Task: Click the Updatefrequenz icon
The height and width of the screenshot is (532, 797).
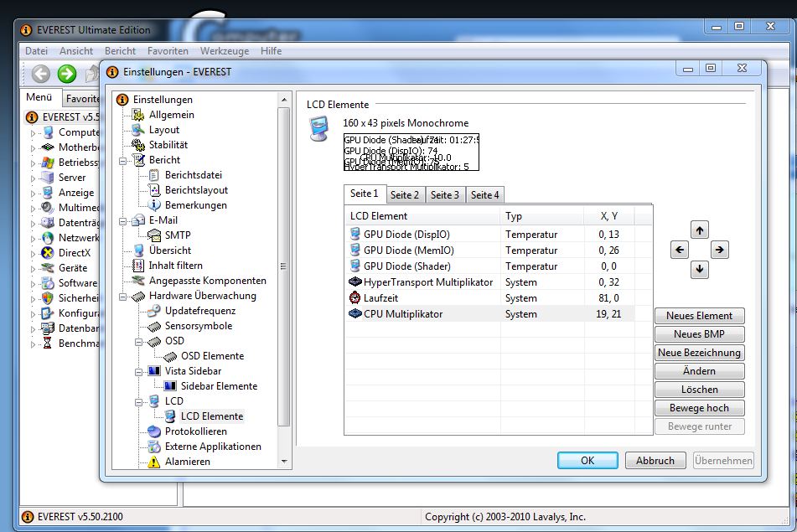Action: click(154, 311)
